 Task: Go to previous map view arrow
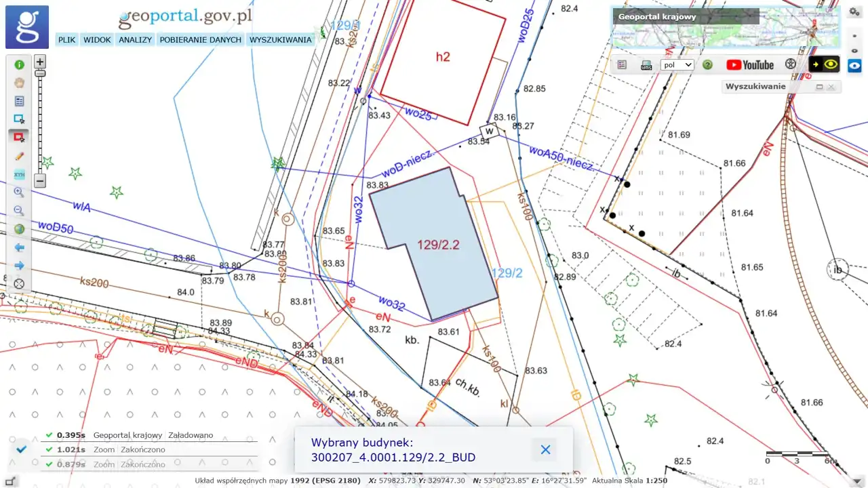click(x=19, y=247)
